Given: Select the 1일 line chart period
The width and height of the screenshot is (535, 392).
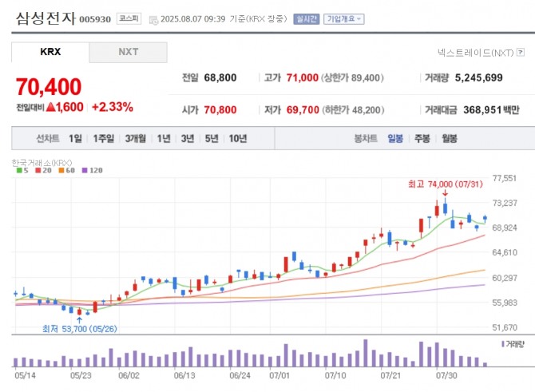Looking at the screenshot, I should click(75, 138).
